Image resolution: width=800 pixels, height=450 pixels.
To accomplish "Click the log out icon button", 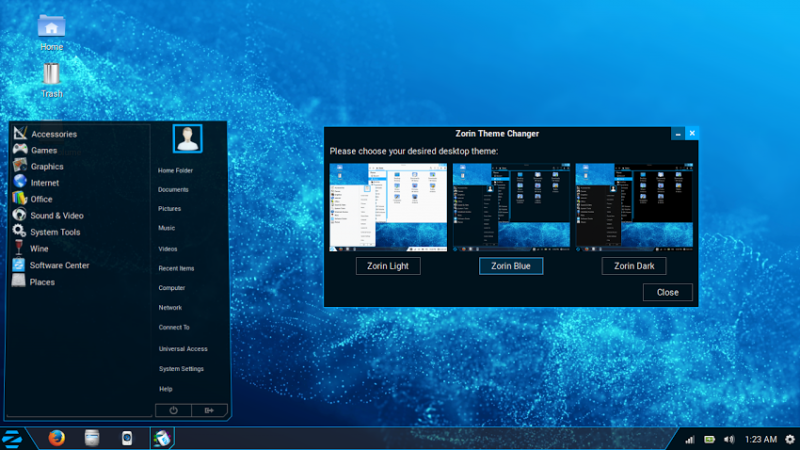I will click(209, 410).
